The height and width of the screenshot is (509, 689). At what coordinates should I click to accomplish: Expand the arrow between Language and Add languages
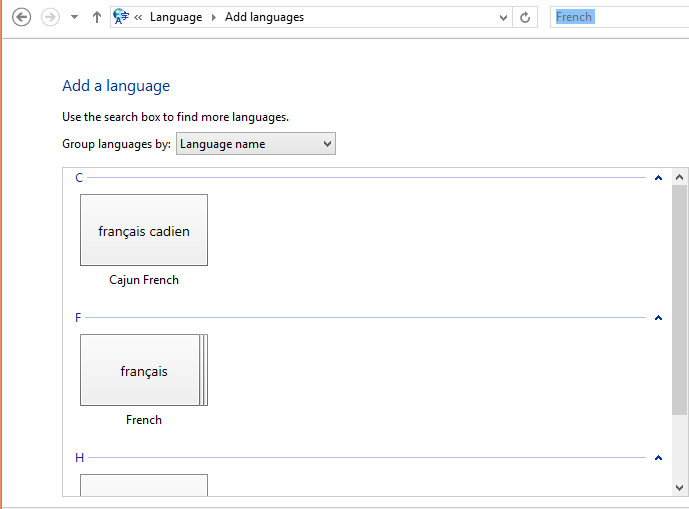(x=214, y=18)
